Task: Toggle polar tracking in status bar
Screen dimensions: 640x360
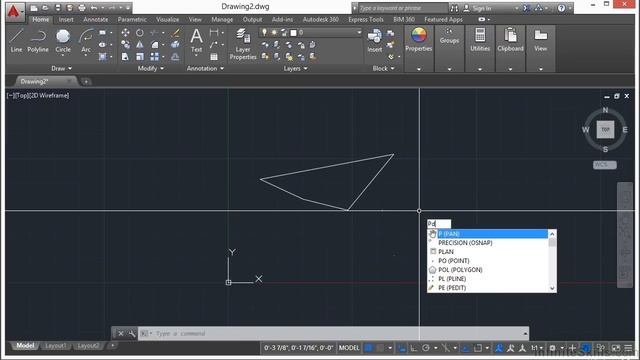Action: 426,348
